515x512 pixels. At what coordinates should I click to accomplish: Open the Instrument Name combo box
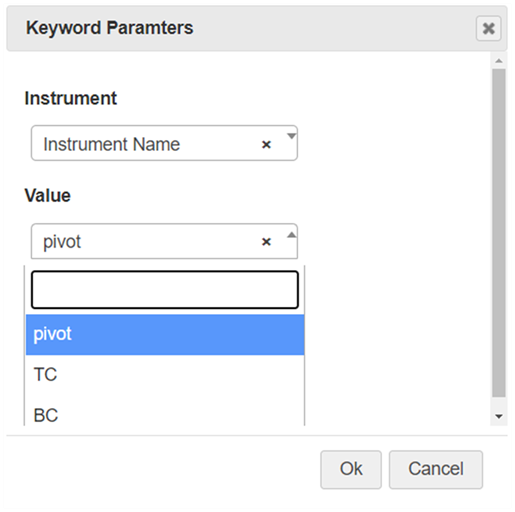coord(164,143)
